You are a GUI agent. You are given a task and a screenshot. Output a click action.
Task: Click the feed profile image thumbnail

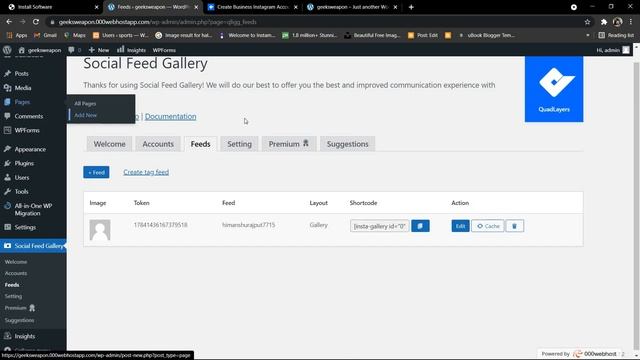[x=100, y=230]
